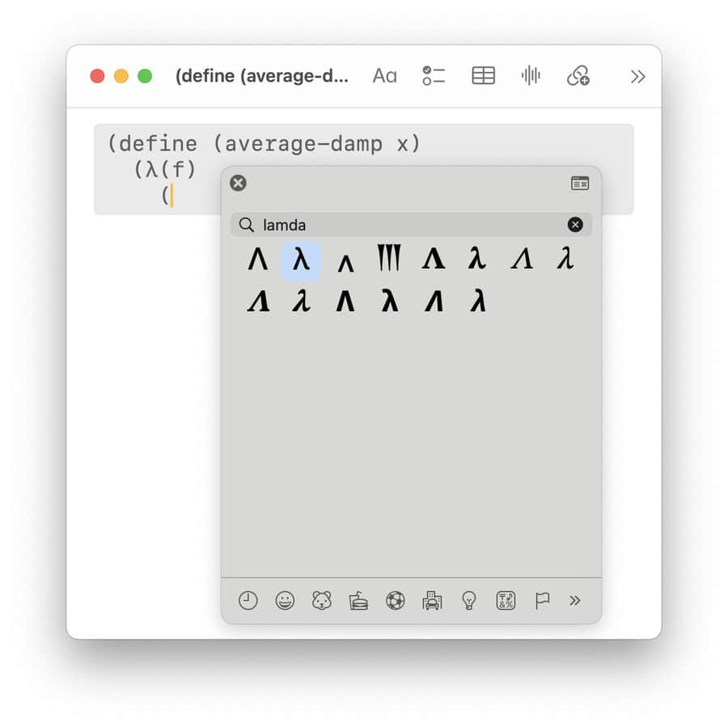Expand hidden toolbar items with double chevron

pyautogui.click(x=637, y=75)
